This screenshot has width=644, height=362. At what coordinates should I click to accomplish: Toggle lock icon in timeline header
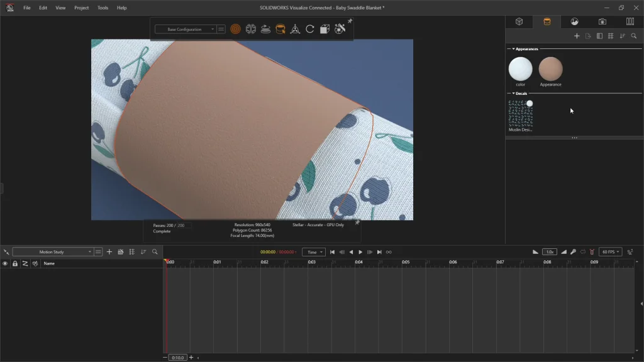click(15, 263)
